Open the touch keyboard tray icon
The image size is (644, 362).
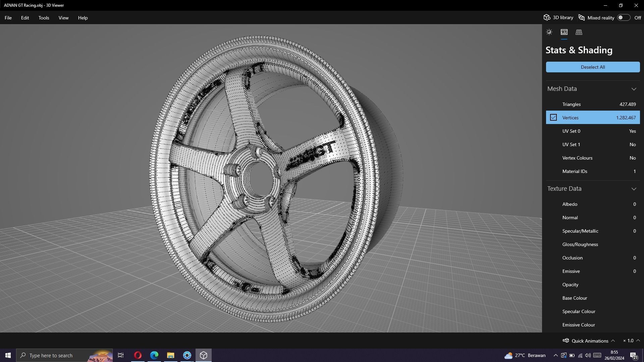pyautogui.click(x=597, y=355)
